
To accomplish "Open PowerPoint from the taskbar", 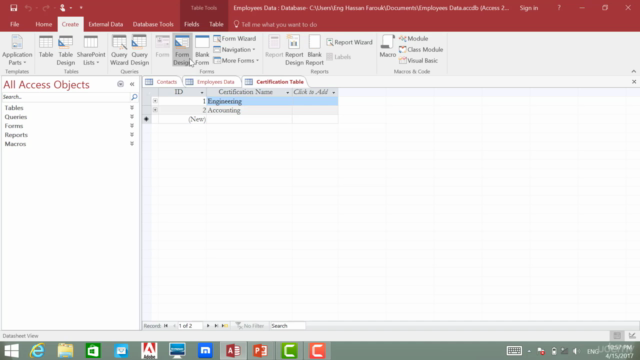I will coord(261,351).
